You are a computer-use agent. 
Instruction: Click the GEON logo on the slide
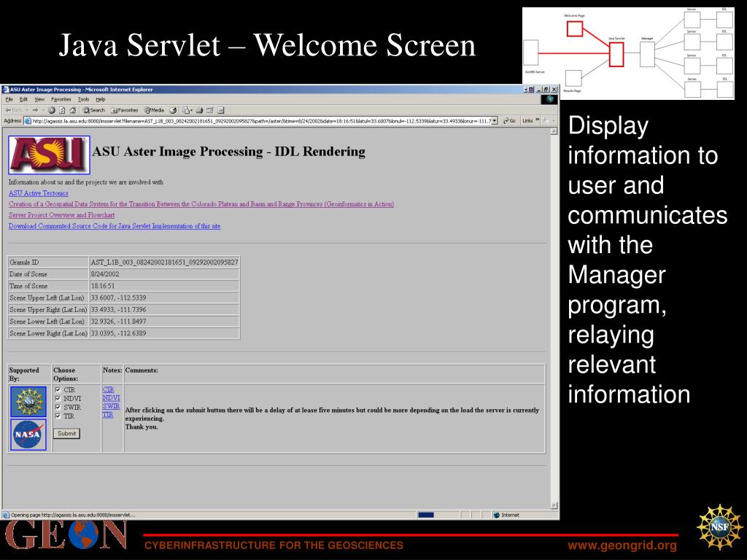click(x=66, y=534)
